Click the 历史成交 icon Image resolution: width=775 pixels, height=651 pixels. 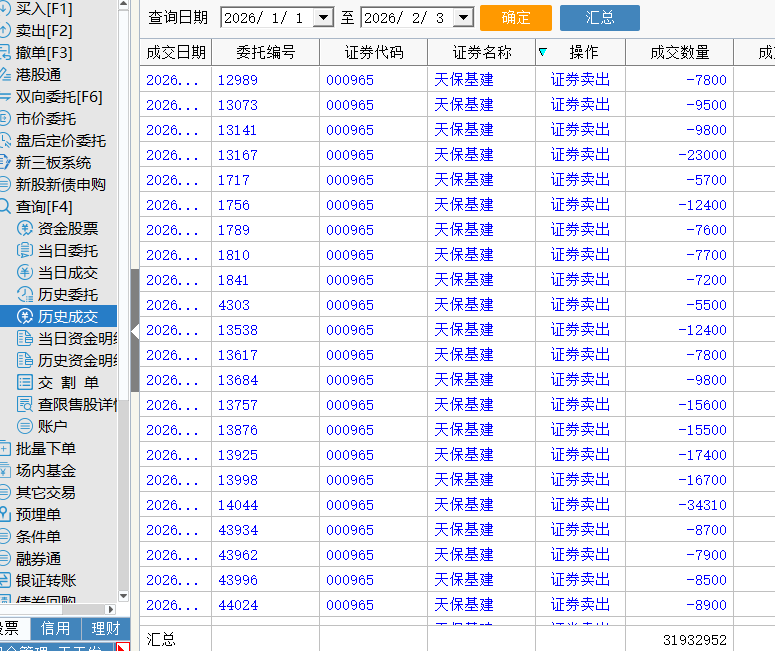click(25, 316)
